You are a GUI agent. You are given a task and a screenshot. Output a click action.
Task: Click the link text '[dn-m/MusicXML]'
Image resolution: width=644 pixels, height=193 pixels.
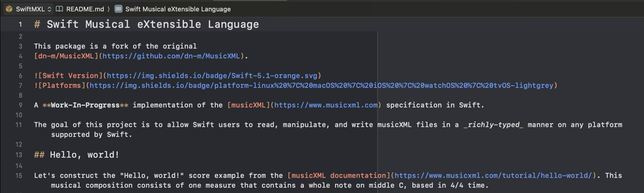point(66,56)
